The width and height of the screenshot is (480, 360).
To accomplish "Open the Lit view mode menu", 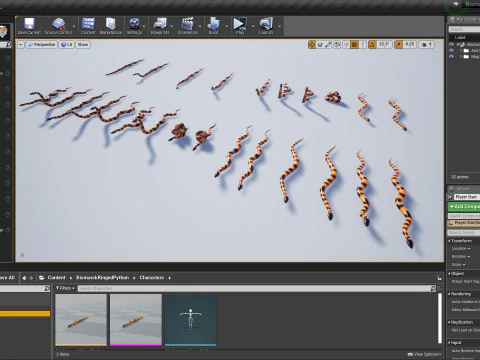I will pos(66,44).
